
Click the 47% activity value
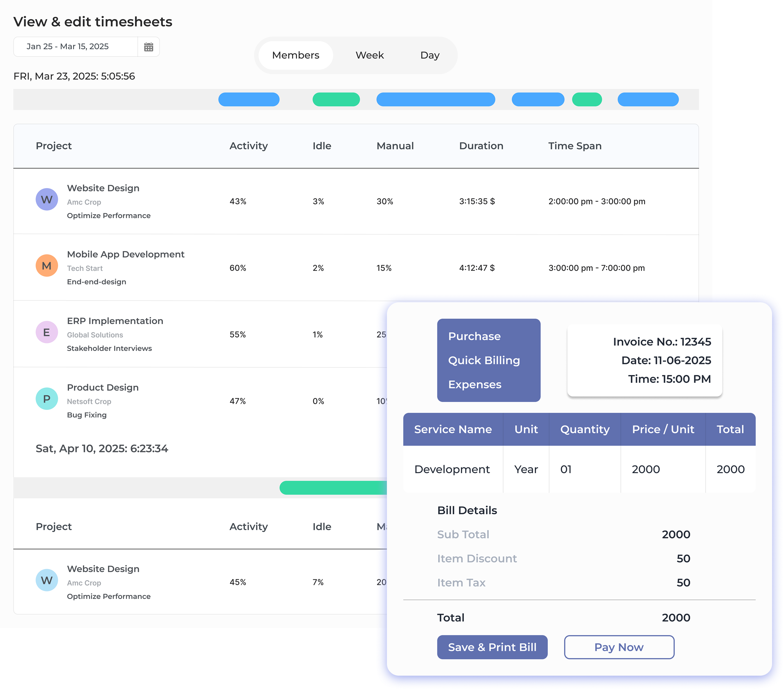pos(238,401)
